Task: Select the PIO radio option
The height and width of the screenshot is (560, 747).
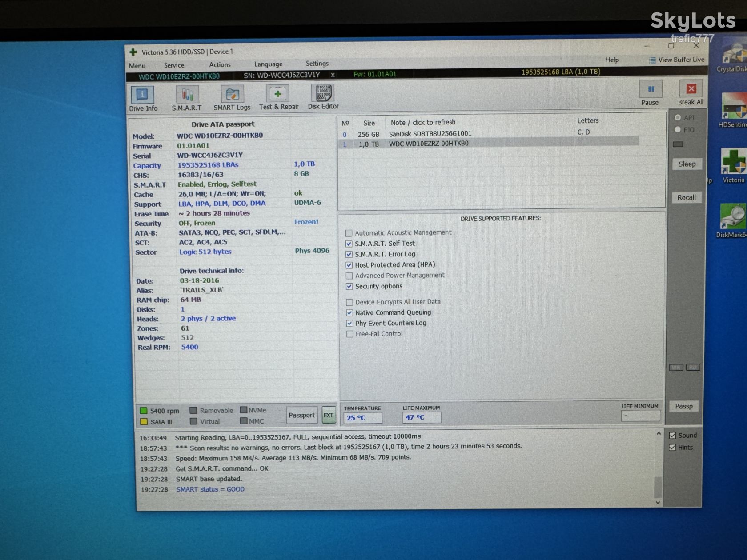Action: pyautogui.click(x=678, y=130)
